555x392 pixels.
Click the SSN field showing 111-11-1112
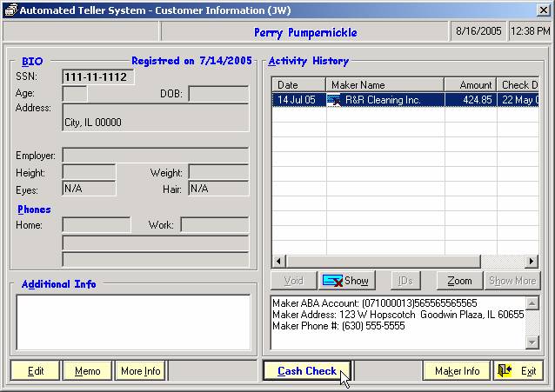coord(98,77)
